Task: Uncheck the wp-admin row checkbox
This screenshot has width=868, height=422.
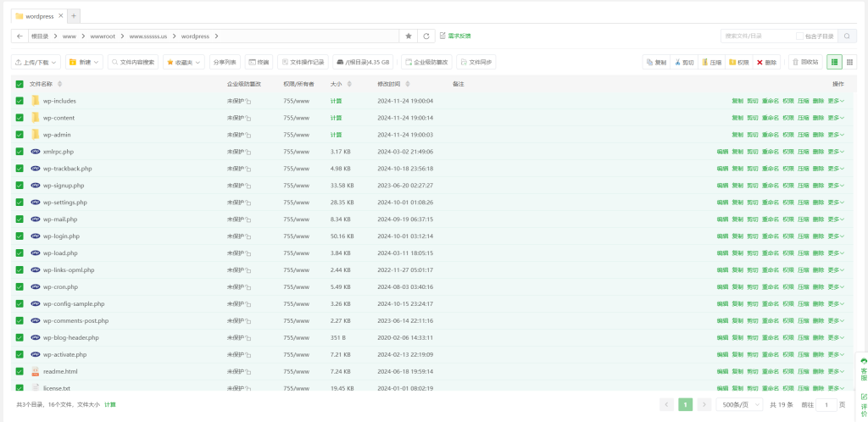Action: 19,135
